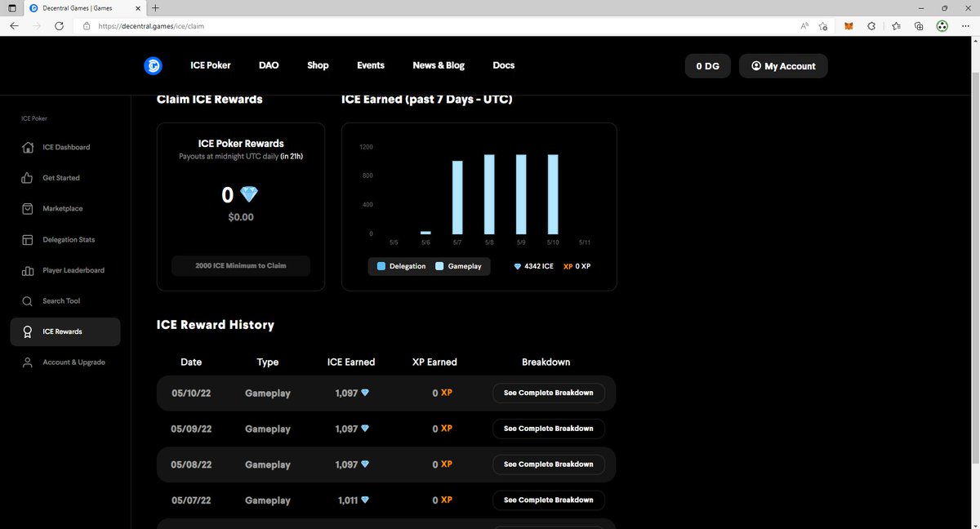The height and width of the screenshot is (529, 980).
Task: Click the 5/10 bar in earnings chart
Action: point(553,194)
